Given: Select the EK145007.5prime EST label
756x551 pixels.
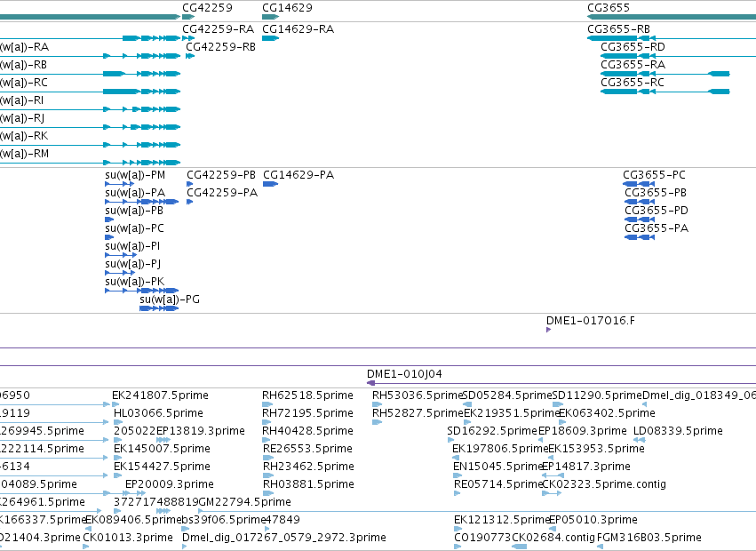Looking at the screenshot, I should pos(162,449).
